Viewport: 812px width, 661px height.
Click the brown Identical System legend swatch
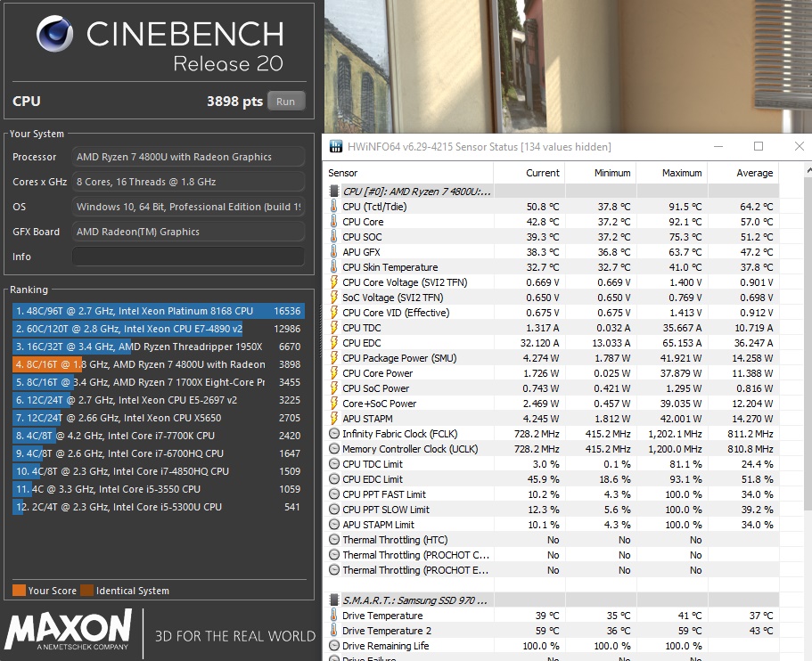(x=87, y=590)
